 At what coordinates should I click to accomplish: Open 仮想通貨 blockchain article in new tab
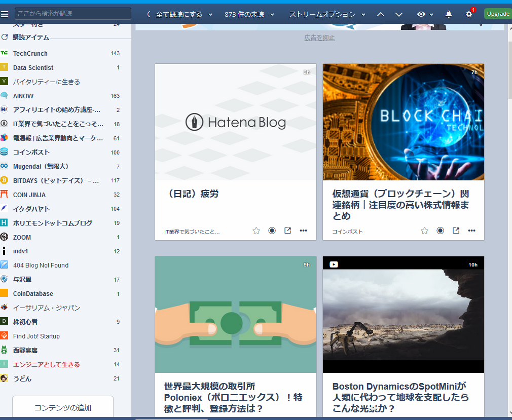coord(456,231)
